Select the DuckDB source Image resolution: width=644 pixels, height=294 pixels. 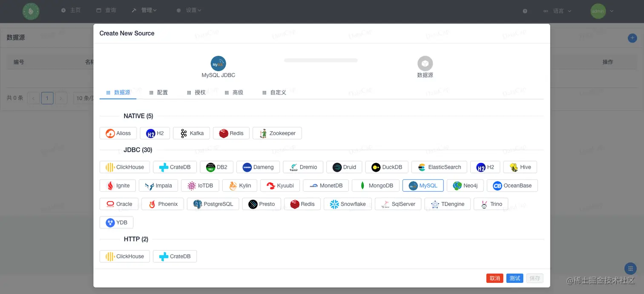point(387,167)
